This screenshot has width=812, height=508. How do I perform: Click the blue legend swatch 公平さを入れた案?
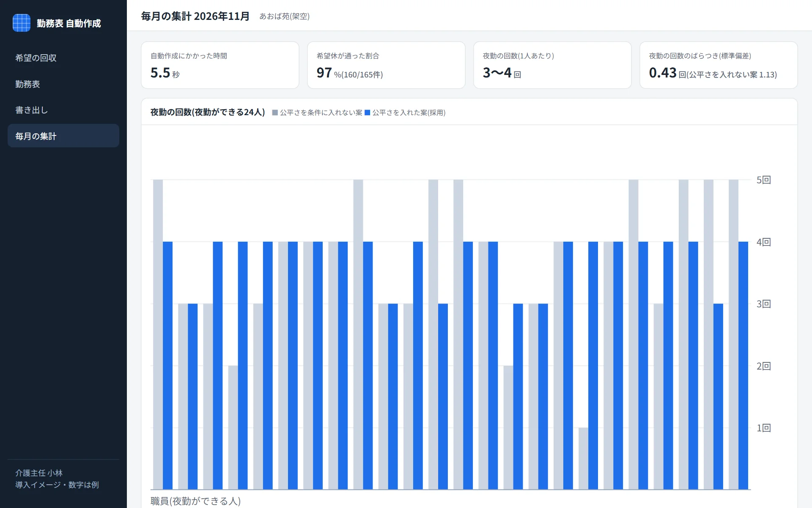pos(367,113)
